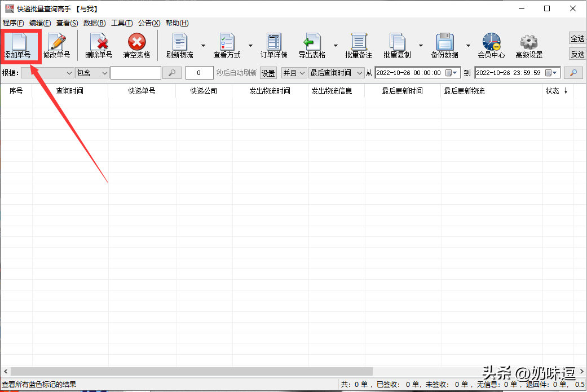Click the 全选 select all button
Screen dimensions: 587x392
point(577,38)
